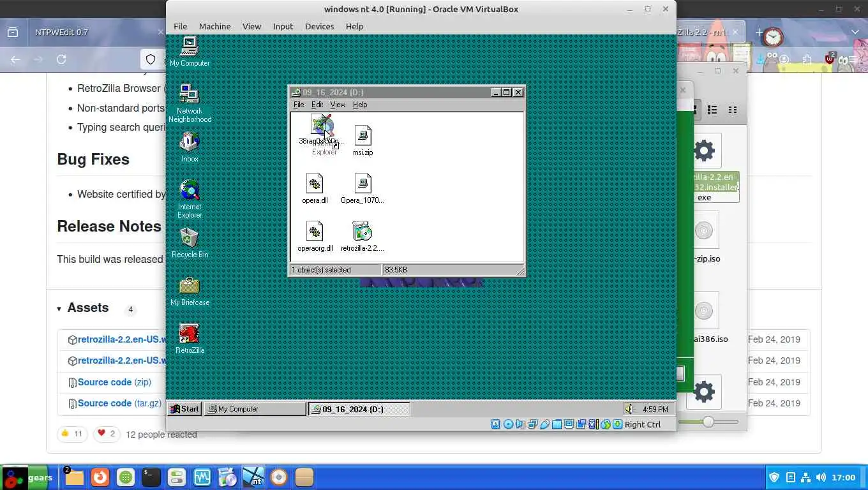Open the system monitor in host taskbar
The height and width of the screenshot is (490, 868).
pyautogui.click(x=202, y=477)
